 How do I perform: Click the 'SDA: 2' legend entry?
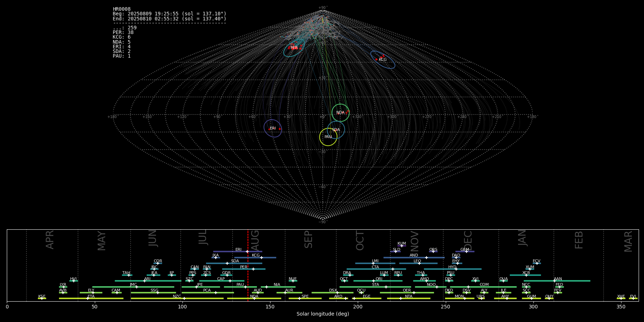coord(122,52)
